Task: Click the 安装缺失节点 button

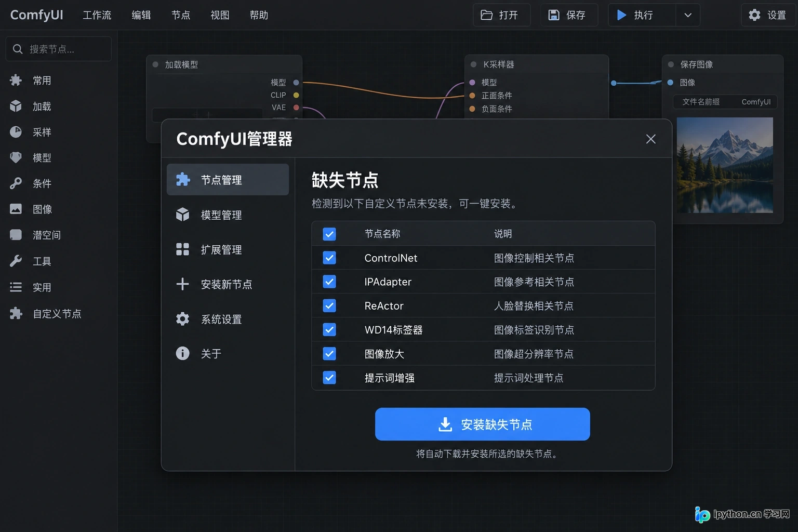Action: (483, 424)
